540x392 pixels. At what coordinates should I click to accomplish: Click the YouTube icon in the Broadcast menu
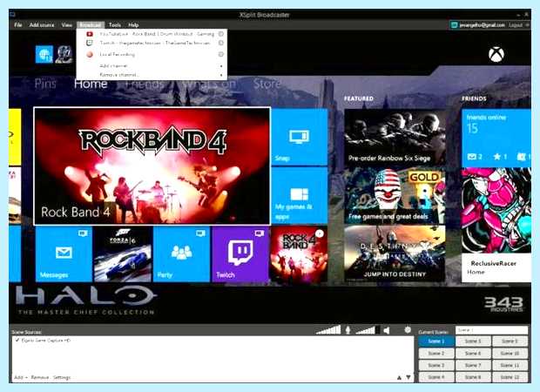point(90,34)
